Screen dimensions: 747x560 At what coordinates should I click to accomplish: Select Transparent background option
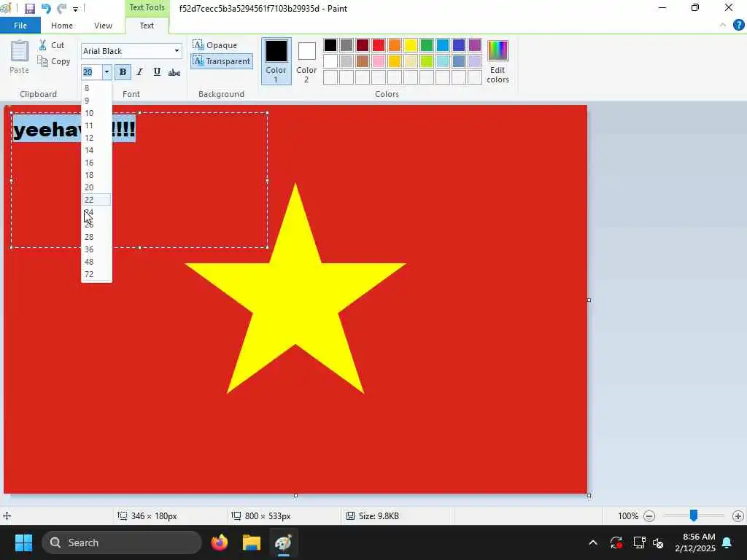pyautogui.click(x=222, y=61)
